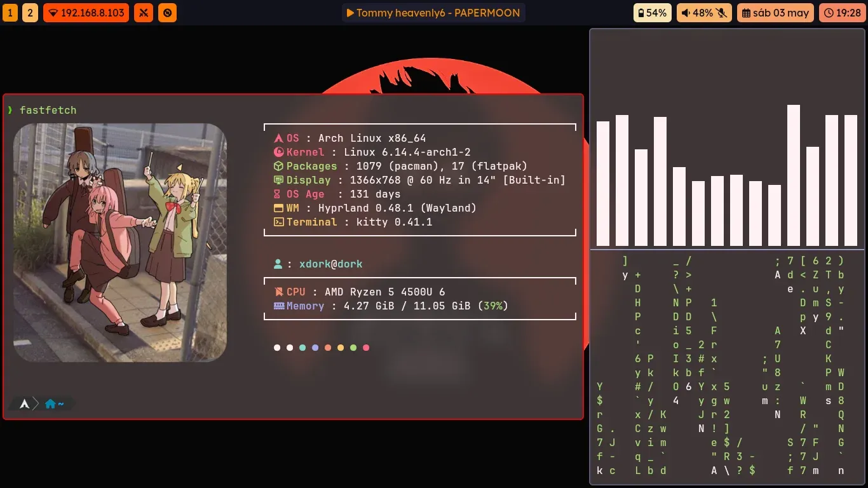Image resolution: width=868 pixels, height=488 pixels.
Task: Click the Bluetooth disconnected icon
Action: click(x=143, y=13)
